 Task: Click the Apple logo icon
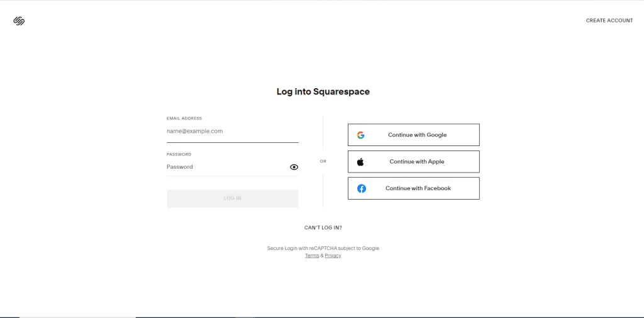(360, 162)
